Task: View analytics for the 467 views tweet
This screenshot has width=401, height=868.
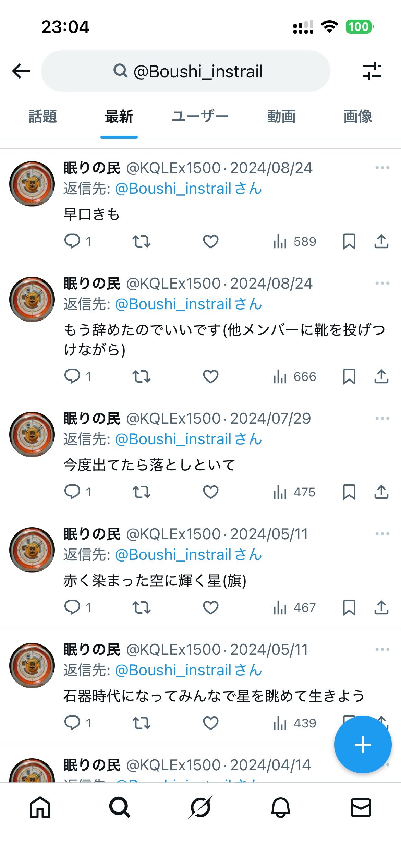Action: coord(294,608)
